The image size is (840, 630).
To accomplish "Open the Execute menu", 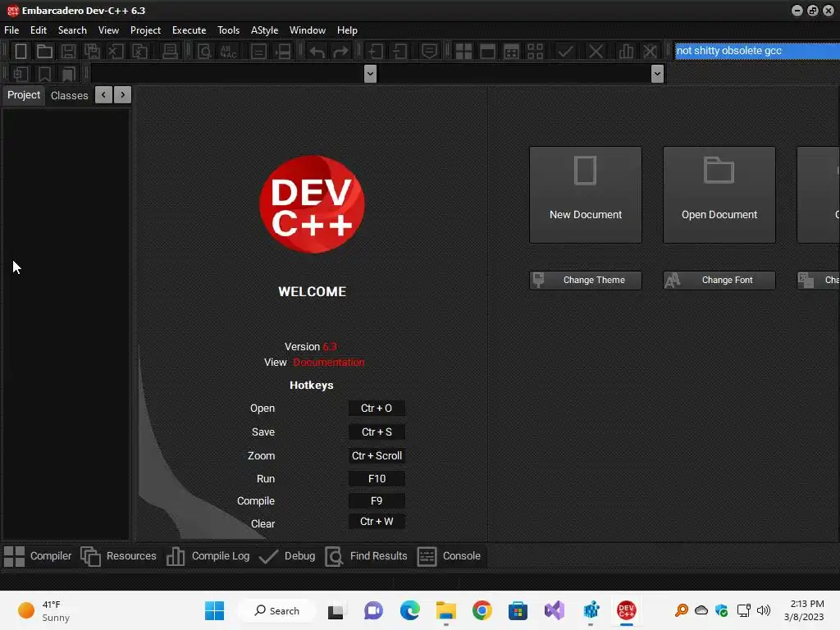I will [x=189, y=30].
